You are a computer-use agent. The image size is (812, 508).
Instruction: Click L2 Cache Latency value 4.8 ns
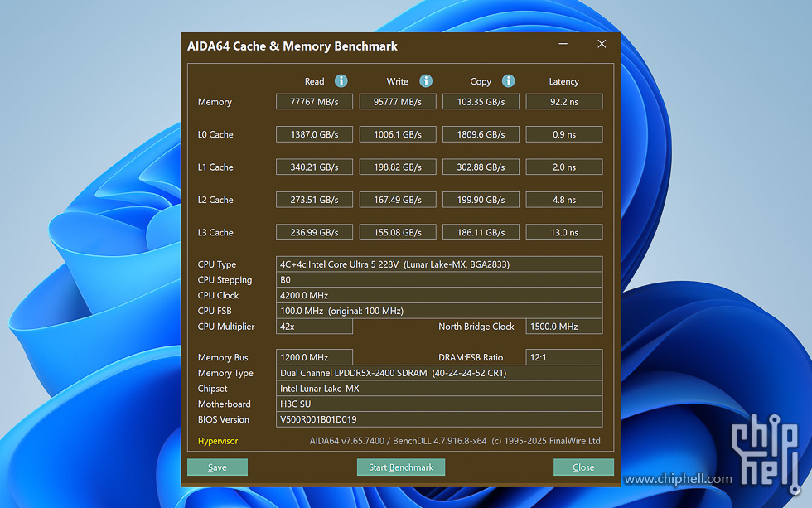pyautogui.click(x=564, y=200)
